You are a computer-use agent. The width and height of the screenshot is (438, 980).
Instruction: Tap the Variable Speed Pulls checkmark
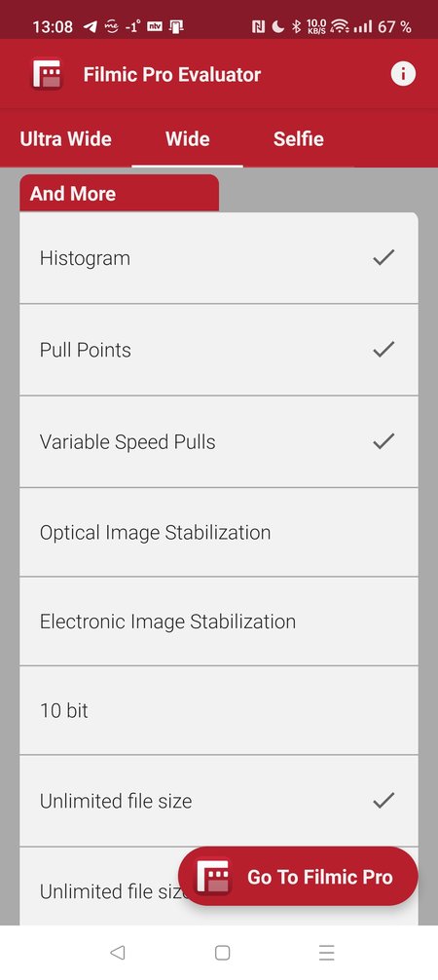click(383, 440)
